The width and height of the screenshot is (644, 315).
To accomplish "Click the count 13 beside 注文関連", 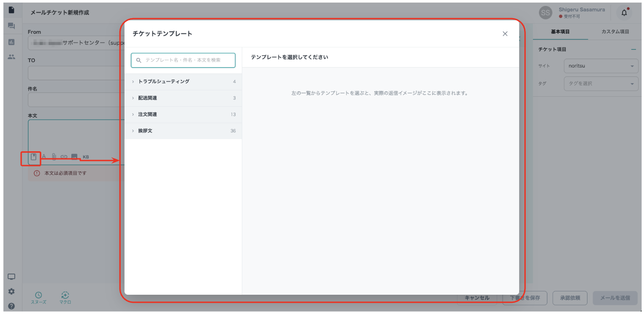I will 233,114.
